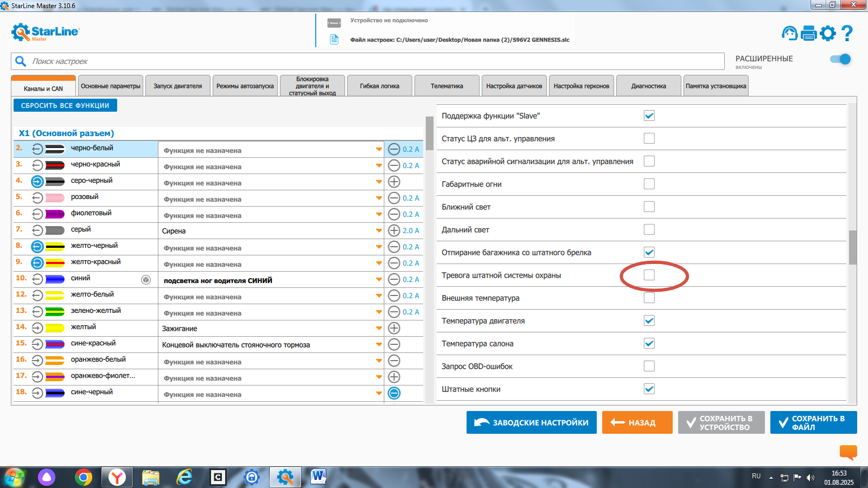Check the Габаритные огни checkbox
This screenshot has width=868, height=488.
[x=649, y=184]
